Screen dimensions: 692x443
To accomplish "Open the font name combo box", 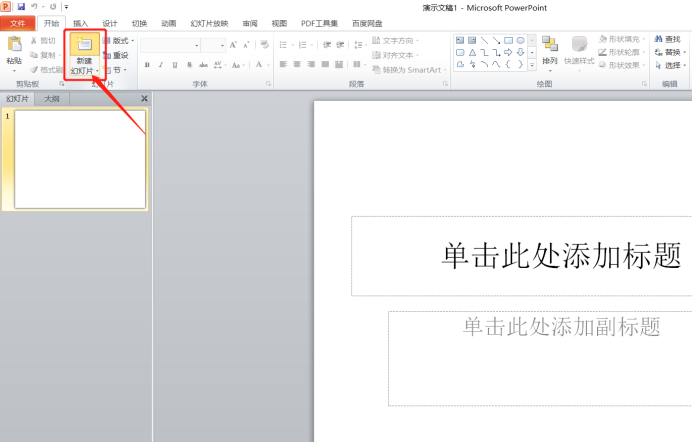I will coord(170,45).
